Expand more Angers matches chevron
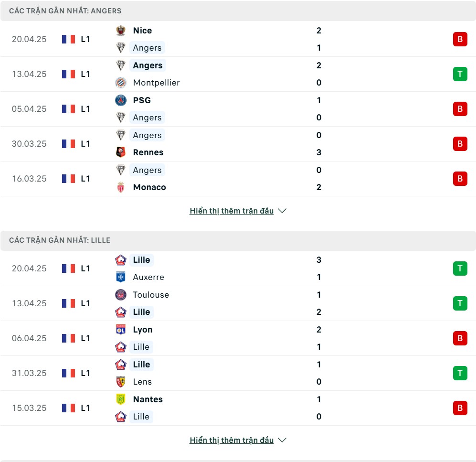This screenshot has width=476, height=462. [282, 211]
